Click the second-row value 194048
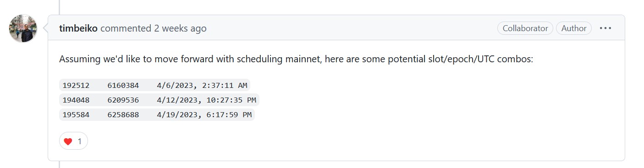This screenshot has width=644, height=168. pyautogui.click(x=76, y=100)
